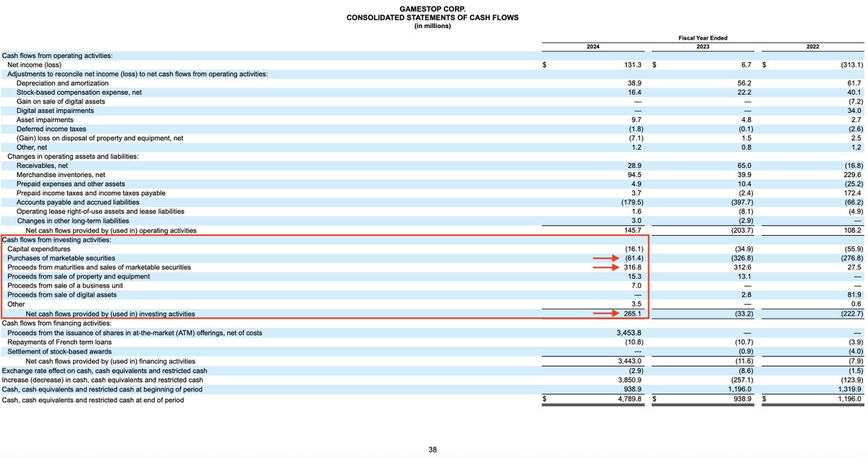Click the (257.1) decrease in cash value
The image size is (868, 458).
[741, 378]
